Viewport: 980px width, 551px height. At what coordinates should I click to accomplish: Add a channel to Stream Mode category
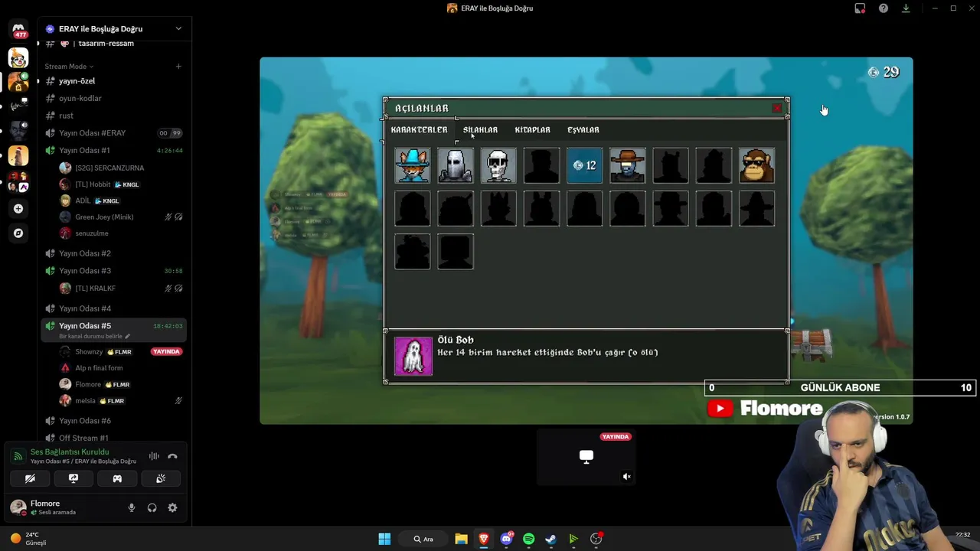point(178,67)
